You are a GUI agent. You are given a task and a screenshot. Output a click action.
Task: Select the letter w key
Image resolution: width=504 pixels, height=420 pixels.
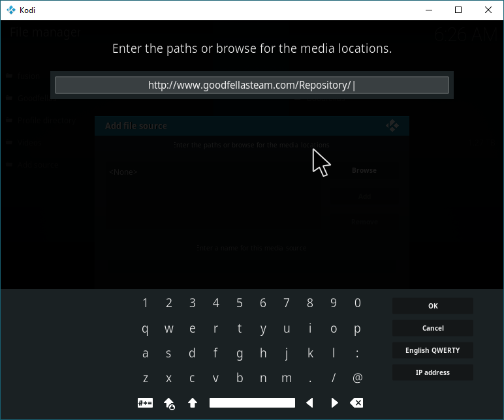pos(168,329)
